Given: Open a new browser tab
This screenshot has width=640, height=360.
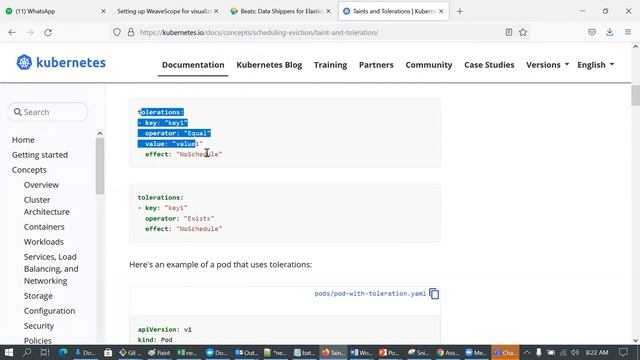Looking at the screenshot, I should click(x=460, y=11).
